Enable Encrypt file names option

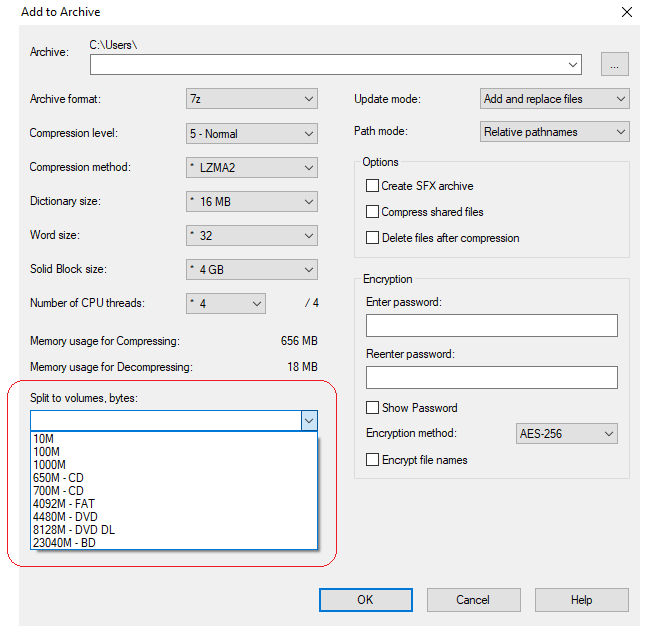point(373,460)
